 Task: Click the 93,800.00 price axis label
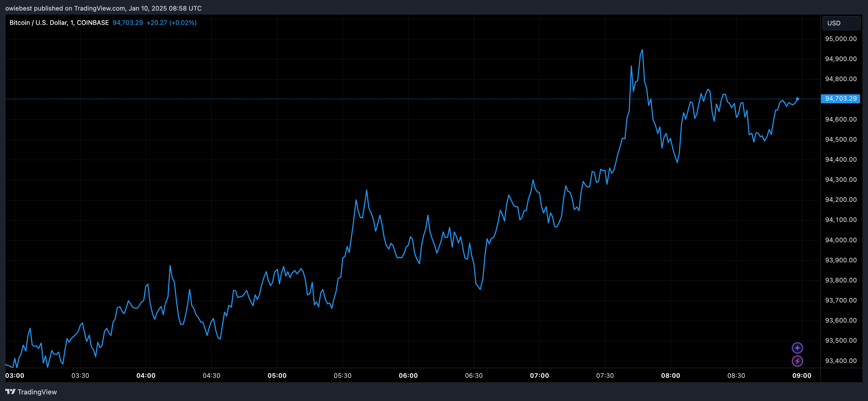tap(841, 280)
